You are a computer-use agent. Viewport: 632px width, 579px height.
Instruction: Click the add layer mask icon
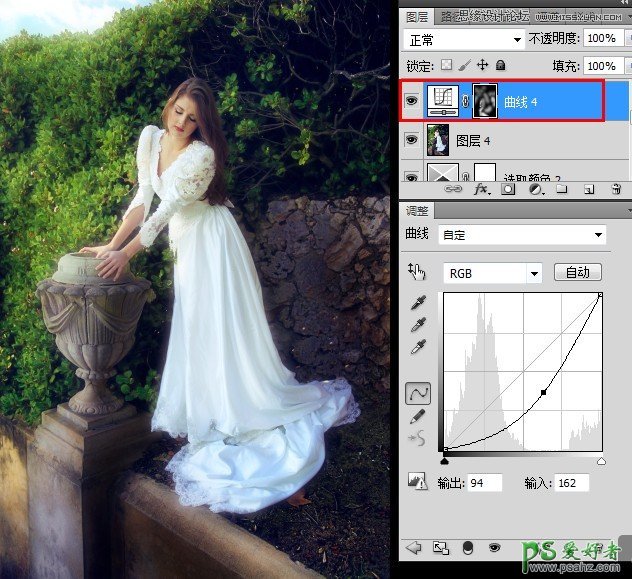click(x=508, y=188)
